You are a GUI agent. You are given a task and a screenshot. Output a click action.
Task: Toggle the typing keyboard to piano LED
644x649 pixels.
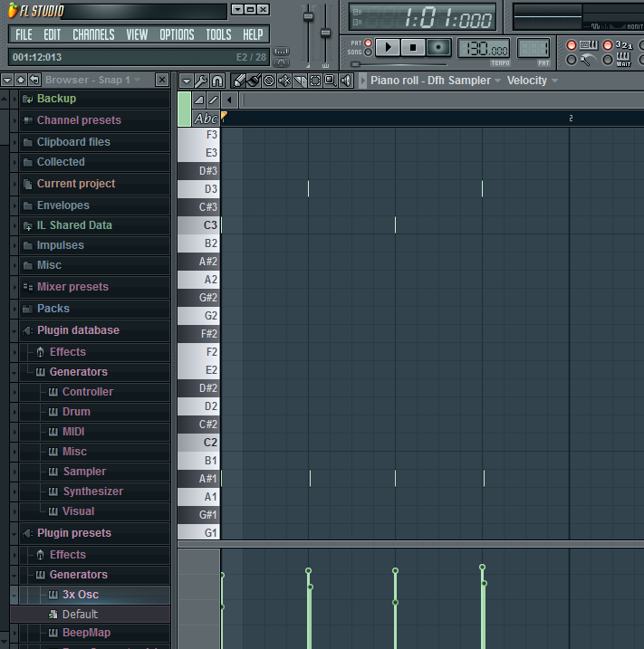coord(572,45)
